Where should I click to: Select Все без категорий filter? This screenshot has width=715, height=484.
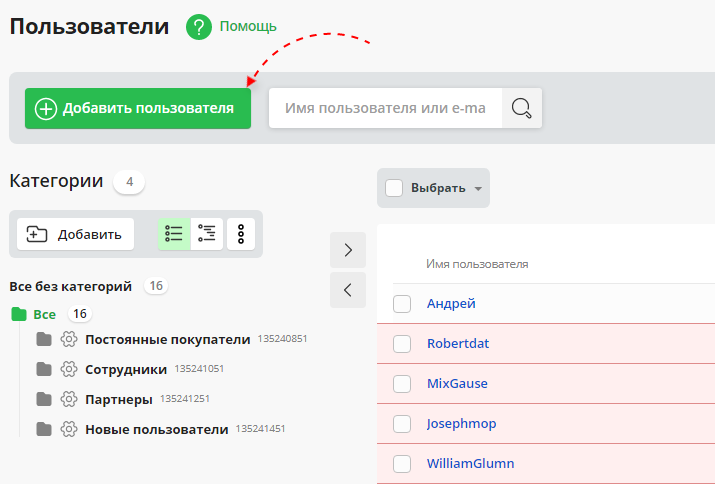[70, 286]
